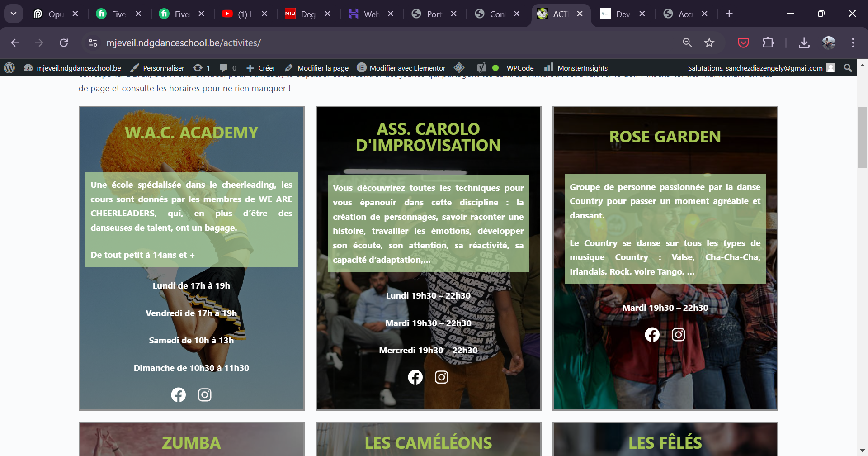
Task: Open the tab search dropdown arrow
Action: click(x=14, y=14)
